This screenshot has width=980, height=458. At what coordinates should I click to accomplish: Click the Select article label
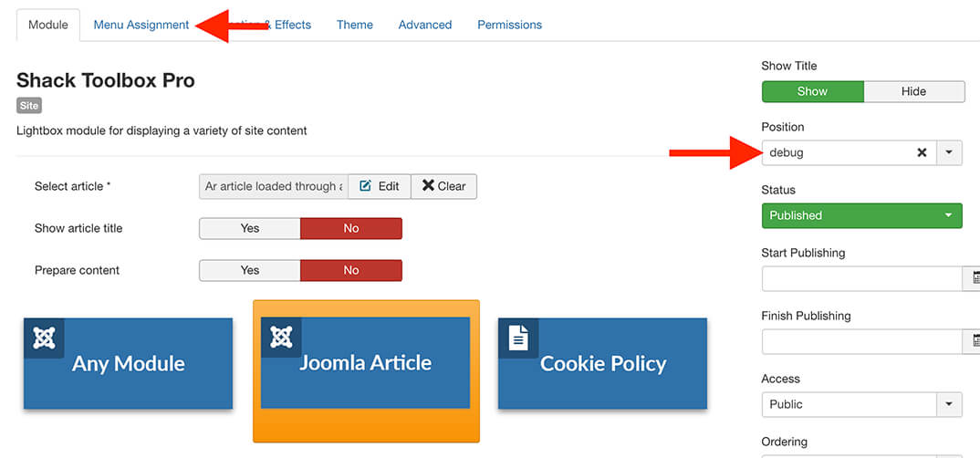pos(72,186)
